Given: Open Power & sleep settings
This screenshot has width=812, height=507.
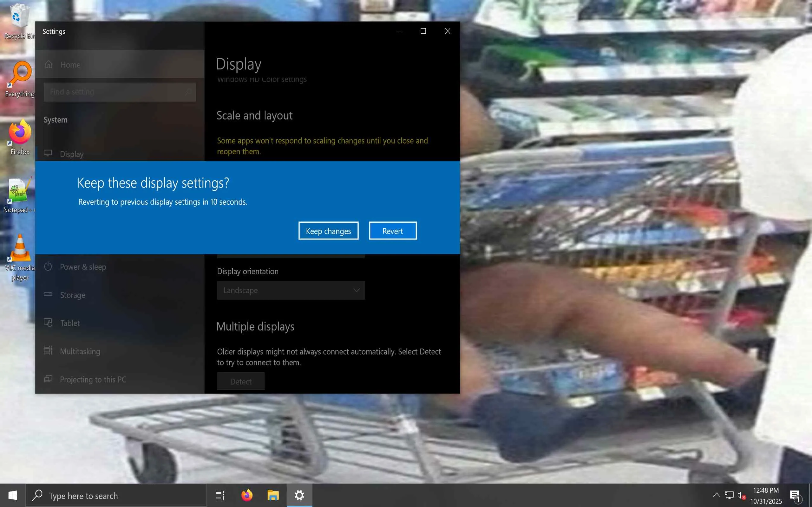Looking at the screenshot, I should point(82,267).
